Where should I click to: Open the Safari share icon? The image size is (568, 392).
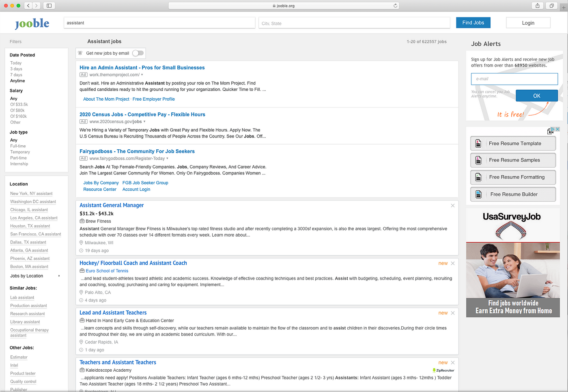pyautogui.click(x=538, y=6)
